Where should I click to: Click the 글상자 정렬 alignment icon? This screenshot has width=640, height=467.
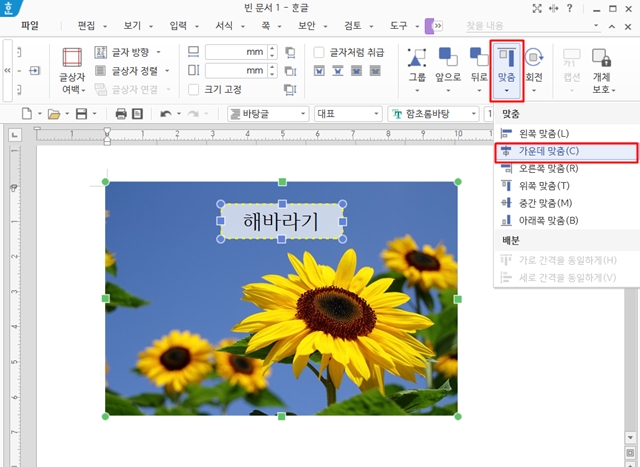[100, 71]
